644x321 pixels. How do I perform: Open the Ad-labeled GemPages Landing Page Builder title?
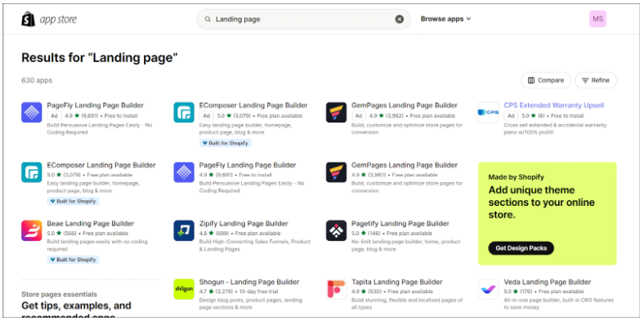(405, 105)
